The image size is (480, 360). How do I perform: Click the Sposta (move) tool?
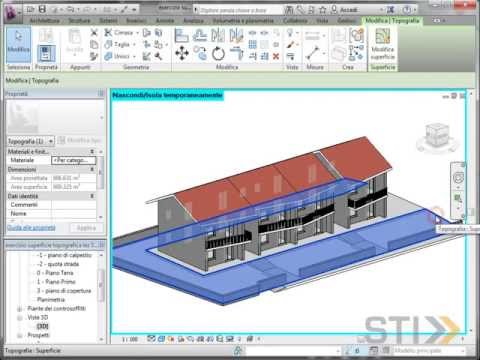coord(182,53)
